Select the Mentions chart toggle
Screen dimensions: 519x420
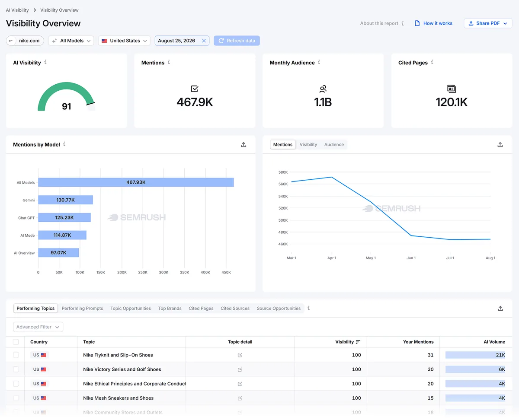pyautogui.click(x=283, y=145)
